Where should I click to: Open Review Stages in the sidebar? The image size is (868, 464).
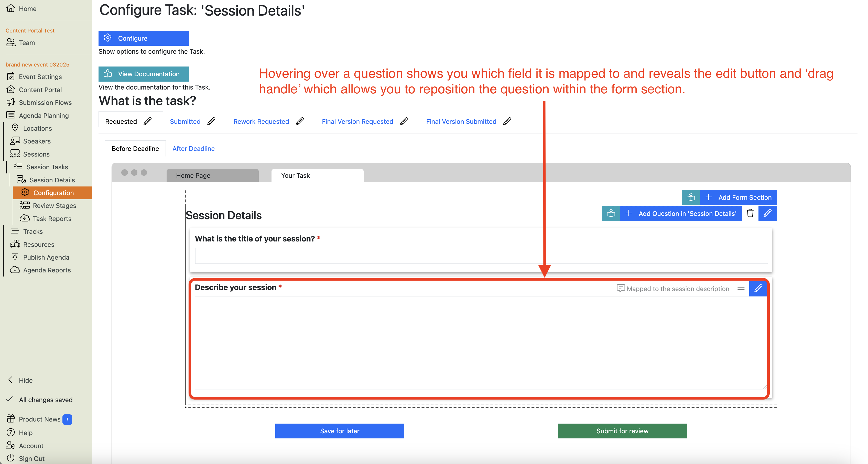pyautogui.click(x=55, y=205)
